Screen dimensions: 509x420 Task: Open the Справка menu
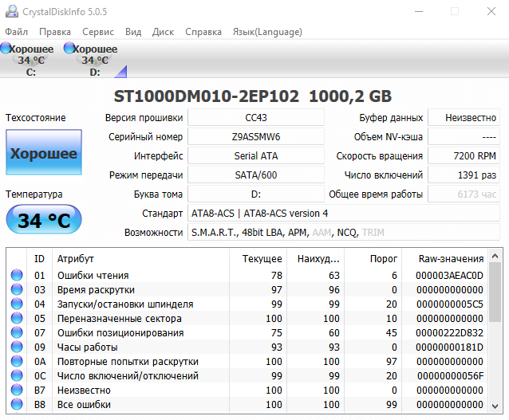pos(203,32)
